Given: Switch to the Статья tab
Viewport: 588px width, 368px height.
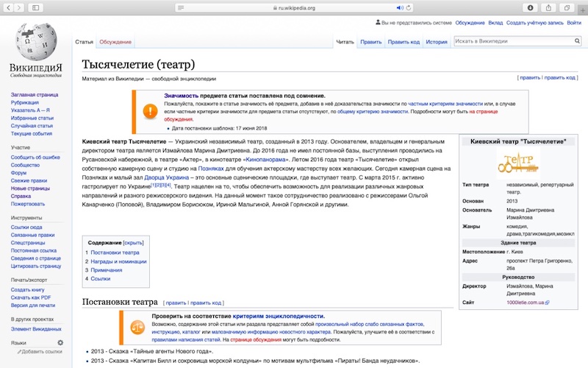Looking at the screenshot, I should tap(84, 42).
